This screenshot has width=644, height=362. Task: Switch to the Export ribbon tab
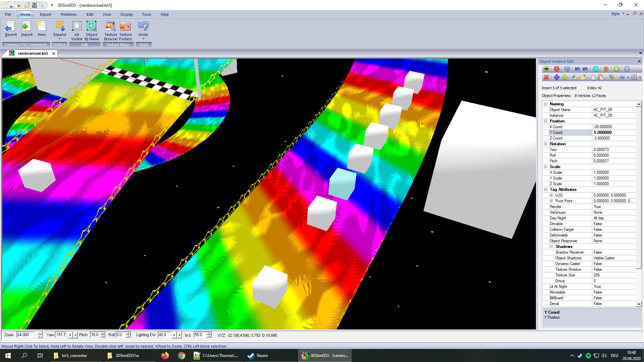pos(45,14)
